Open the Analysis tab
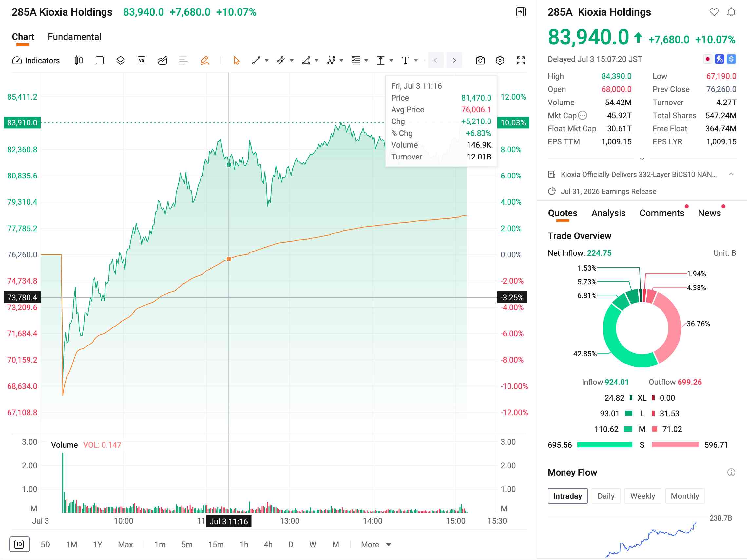747x560 pixels. 608,213
